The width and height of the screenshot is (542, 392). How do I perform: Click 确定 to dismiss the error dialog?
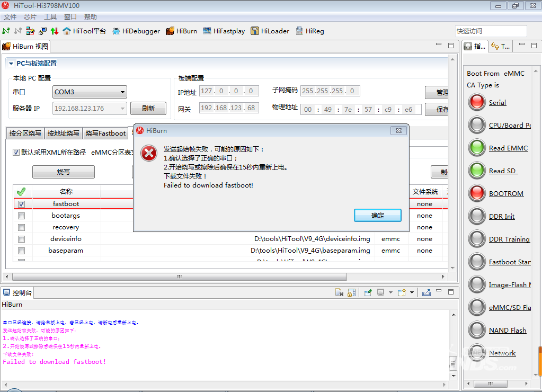[377, 216]
